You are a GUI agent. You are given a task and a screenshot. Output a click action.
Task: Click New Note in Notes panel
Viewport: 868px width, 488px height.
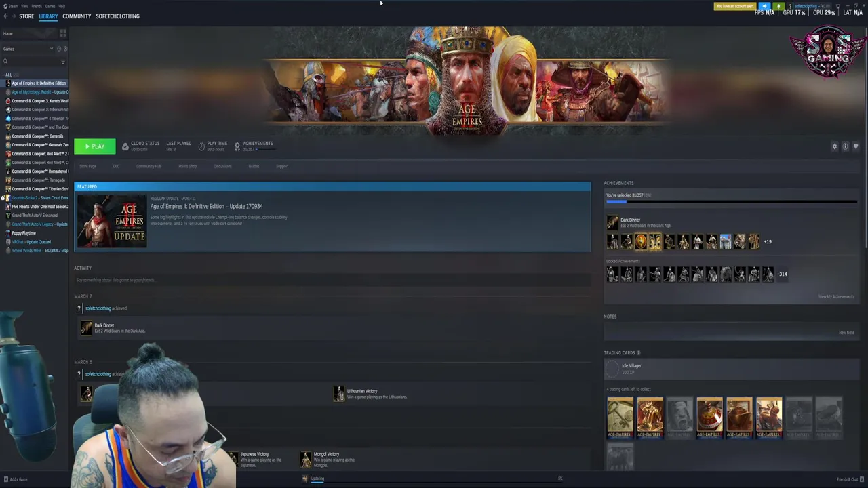(846, 333)
